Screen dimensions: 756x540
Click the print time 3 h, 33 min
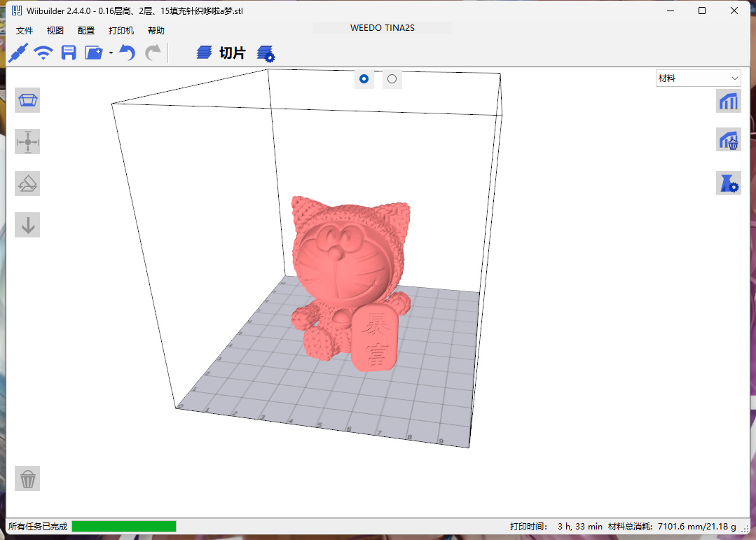580,527
